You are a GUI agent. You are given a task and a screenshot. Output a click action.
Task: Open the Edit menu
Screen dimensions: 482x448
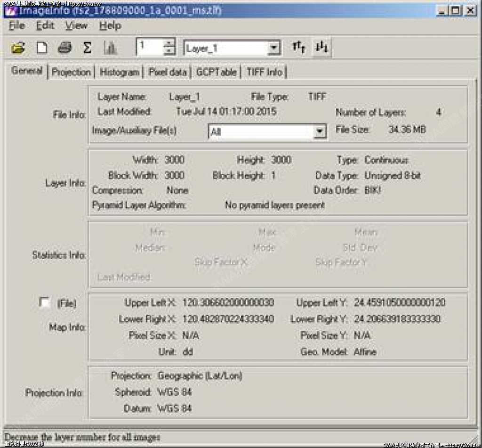(45, 26)
